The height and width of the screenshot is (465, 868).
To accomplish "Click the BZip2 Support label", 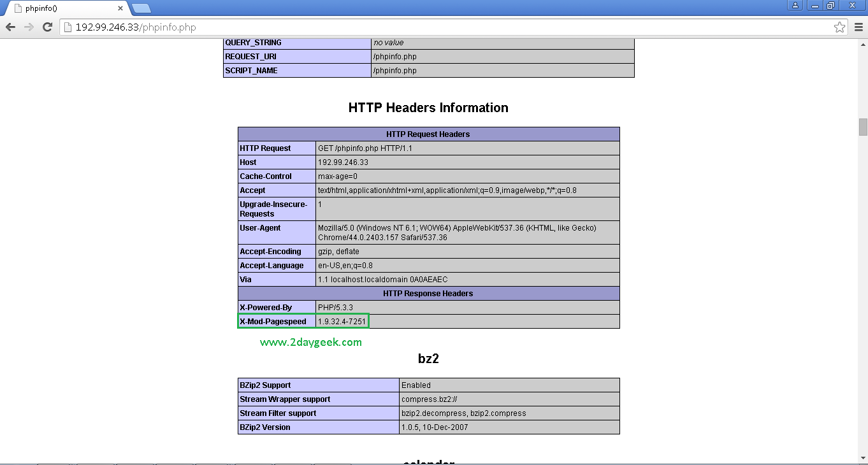I will pyautogui.click(x=265, y=385).
